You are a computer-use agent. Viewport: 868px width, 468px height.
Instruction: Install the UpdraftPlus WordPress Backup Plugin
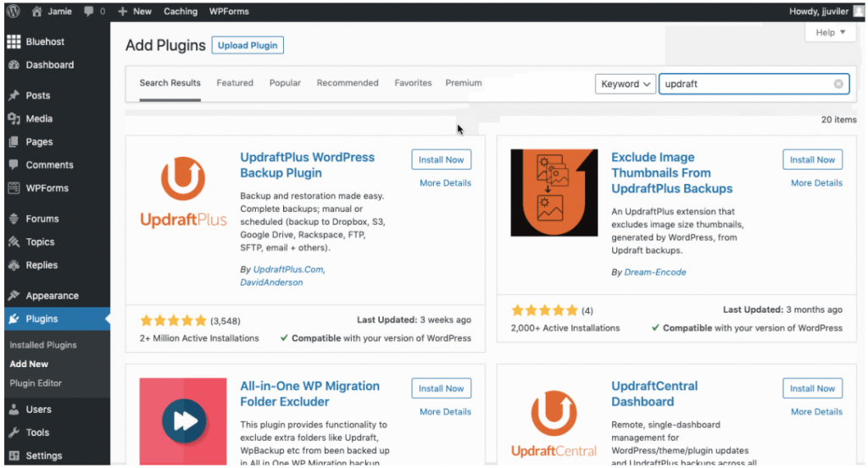441,159
